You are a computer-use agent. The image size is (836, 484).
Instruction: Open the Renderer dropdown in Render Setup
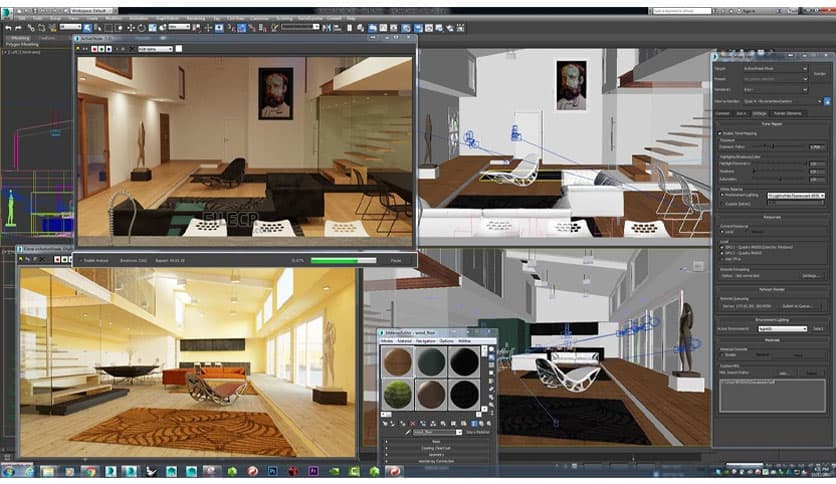pyautogui.click(x=776, y=90)
